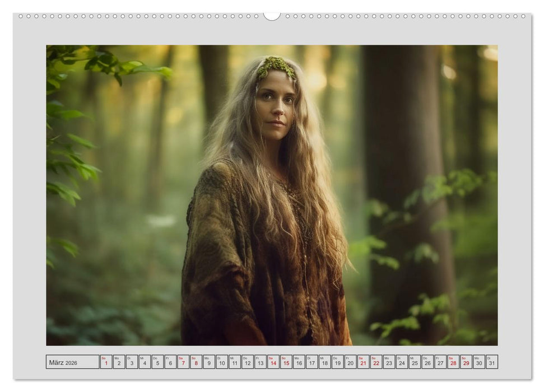
Task: Click day 24 in the date strip
Action: coord(402,362)
